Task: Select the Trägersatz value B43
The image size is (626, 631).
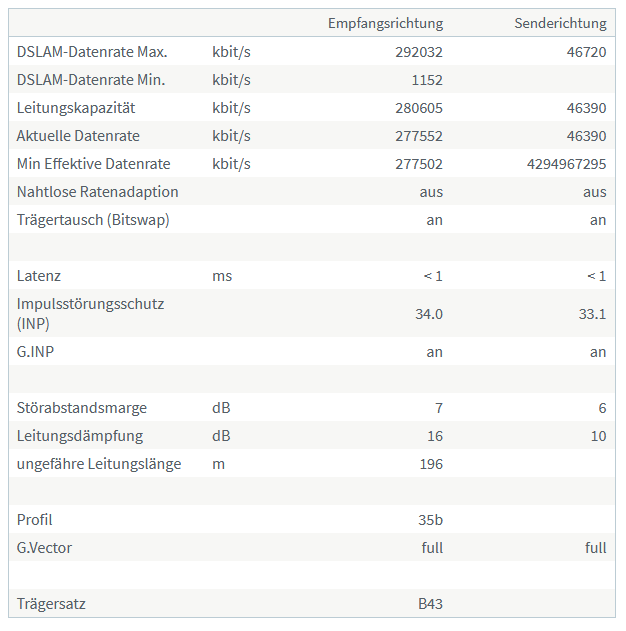Action: click(430, 604)
